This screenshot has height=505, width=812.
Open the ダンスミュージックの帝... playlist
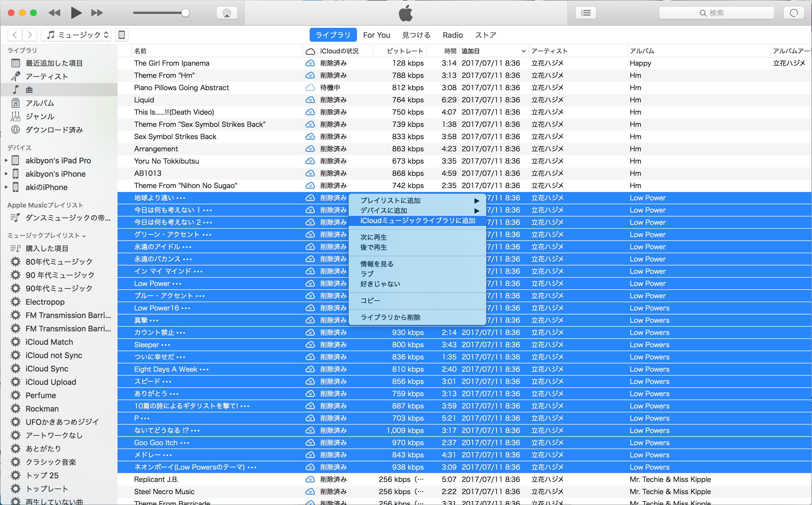pos(59,218)
